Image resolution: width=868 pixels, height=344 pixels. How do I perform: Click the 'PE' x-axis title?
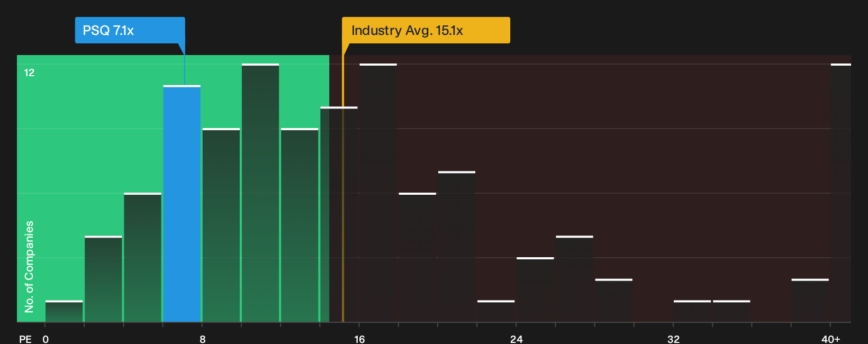coord(25,339)
